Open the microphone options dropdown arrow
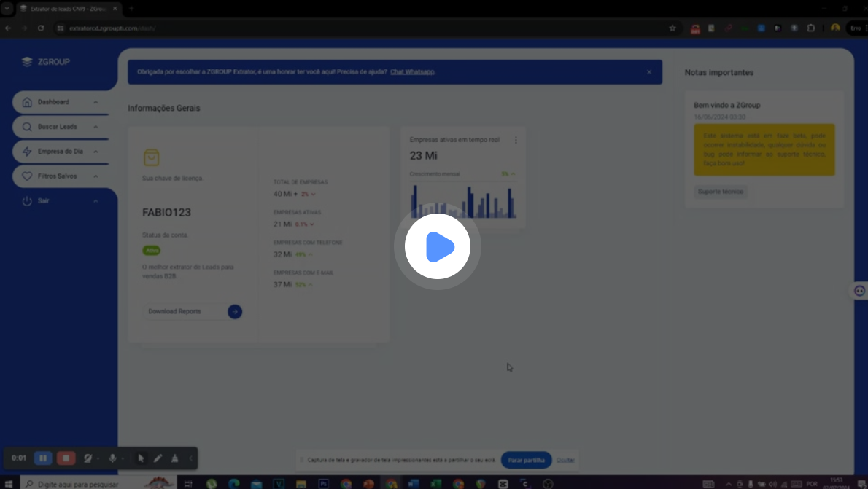 (x=123, y=458)
